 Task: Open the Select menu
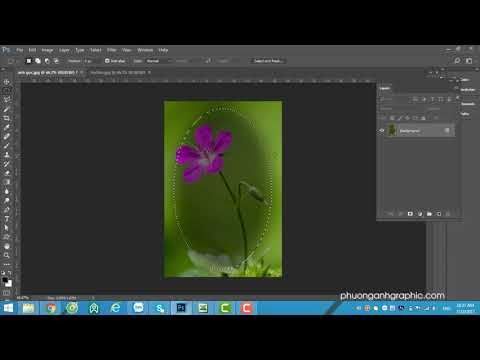(95, 50)
